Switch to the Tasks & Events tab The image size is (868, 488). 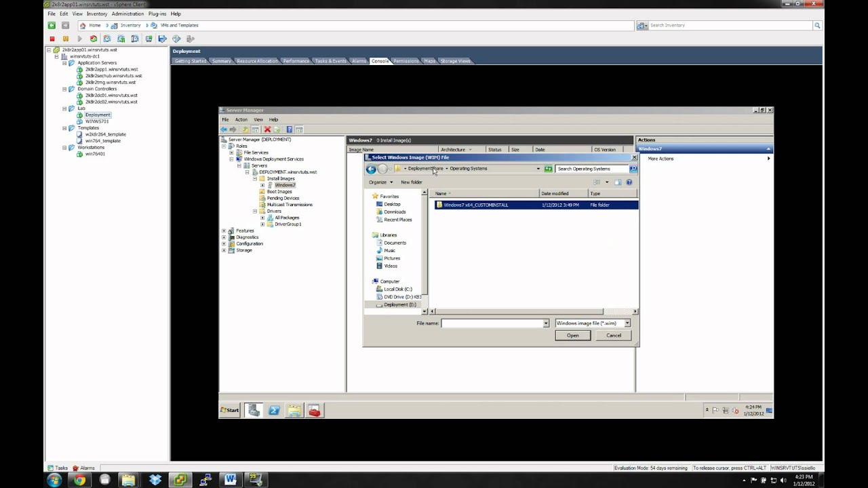coord(331,61)
